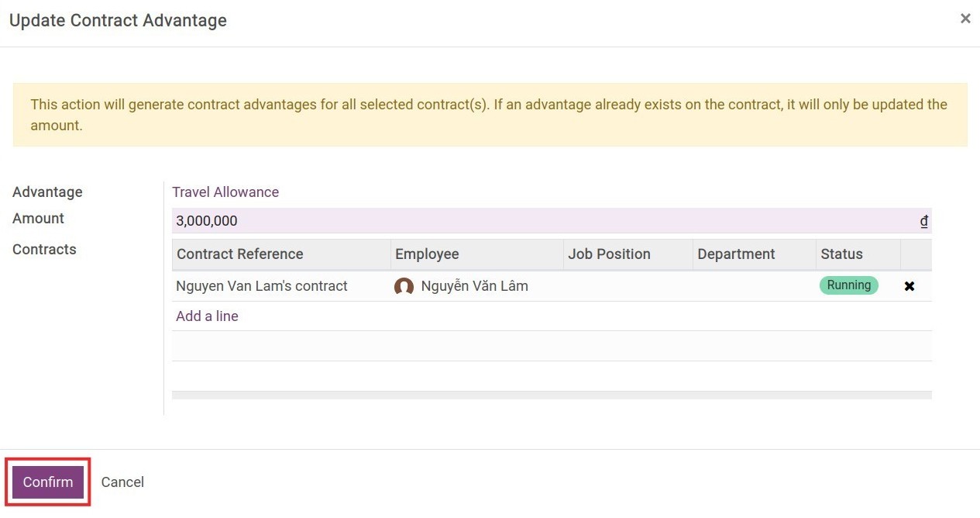Focus the Amount field showing 3,000,000

tap(542, 221)
